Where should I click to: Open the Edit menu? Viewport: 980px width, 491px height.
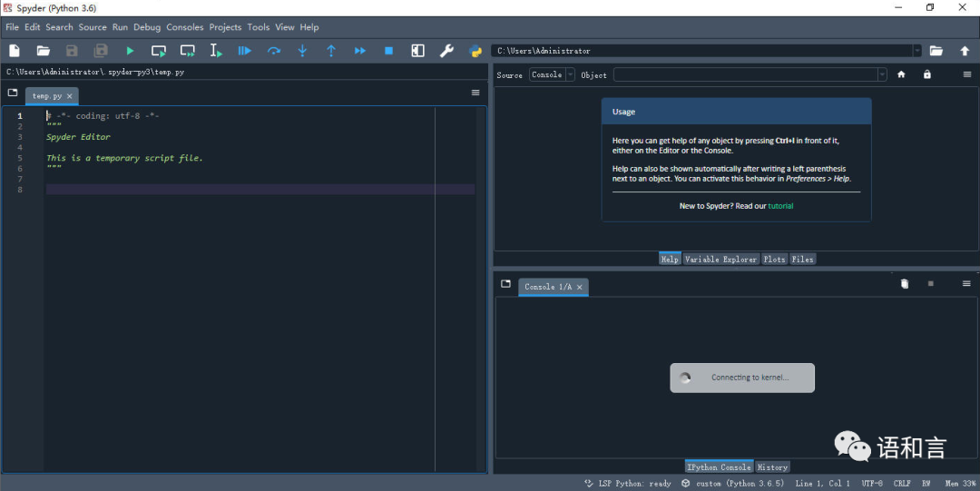coord(33,27)
